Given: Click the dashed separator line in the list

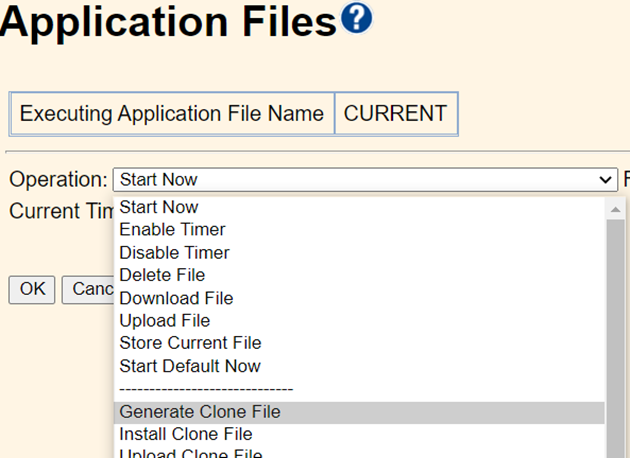Looking at the screenshot, I should 205,389.
